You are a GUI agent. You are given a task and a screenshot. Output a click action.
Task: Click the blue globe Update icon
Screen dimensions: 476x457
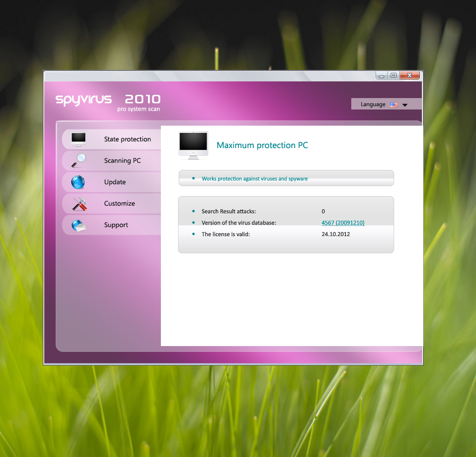point(78,182)
